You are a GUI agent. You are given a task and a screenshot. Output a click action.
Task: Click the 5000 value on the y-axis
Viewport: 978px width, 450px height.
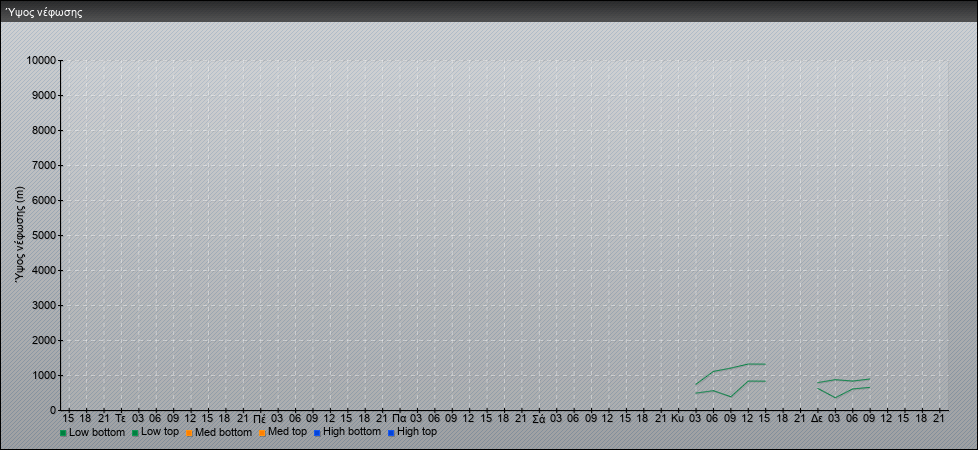coord(44,235)
